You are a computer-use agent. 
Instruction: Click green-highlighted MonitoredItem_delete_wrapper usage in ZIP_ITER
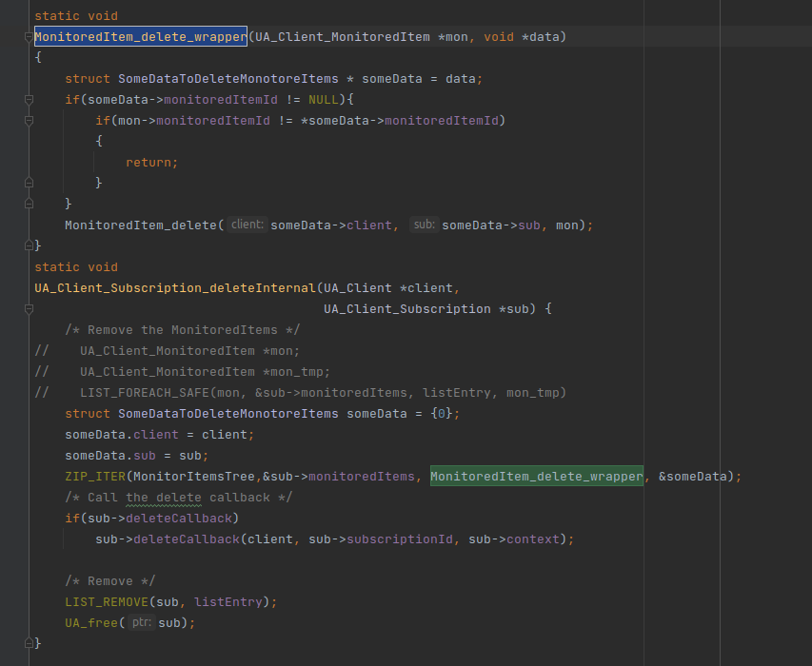537,476
